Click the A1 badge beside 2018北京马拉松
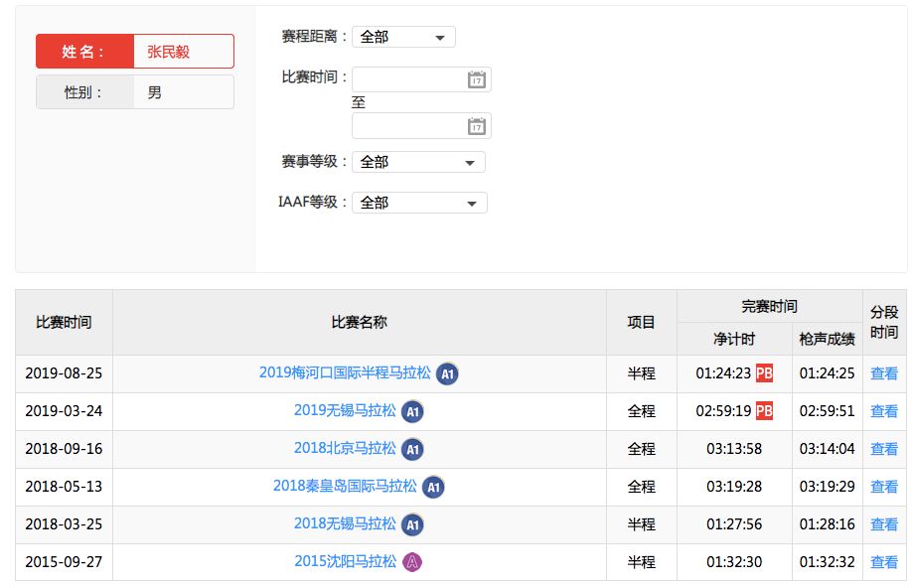The height and width of the screenshot is (588, 913). click(411, 448)
